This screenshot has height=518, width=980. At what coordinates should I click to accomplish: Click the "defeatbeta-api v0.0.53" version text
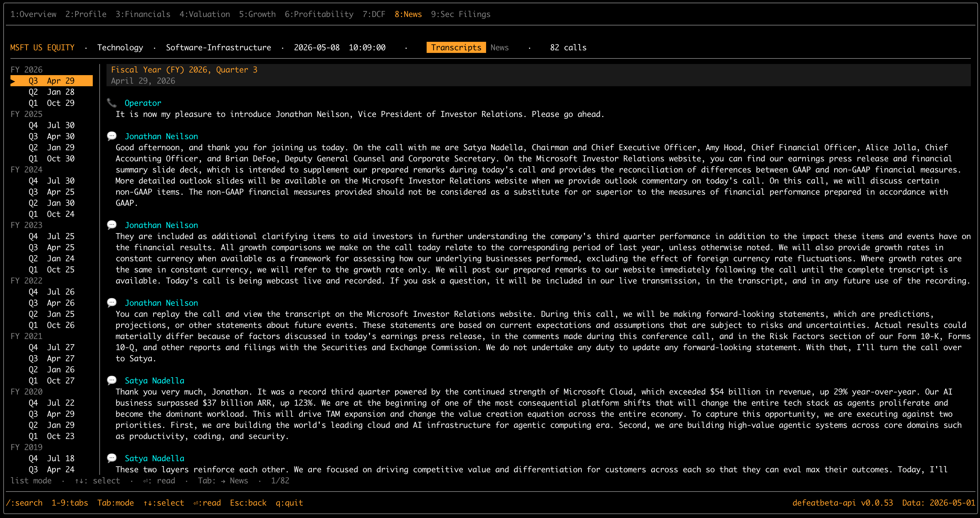coord(843,503)
